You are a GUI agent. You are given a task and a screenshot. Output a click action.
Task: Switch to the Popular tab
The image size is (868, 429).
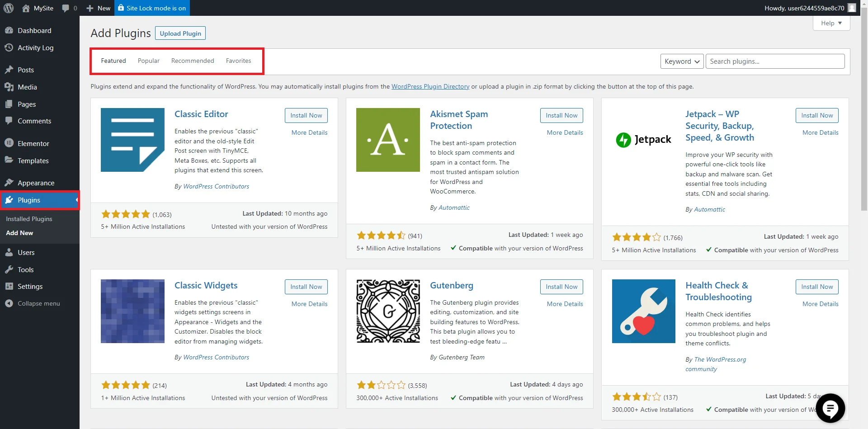click(148, 61)
